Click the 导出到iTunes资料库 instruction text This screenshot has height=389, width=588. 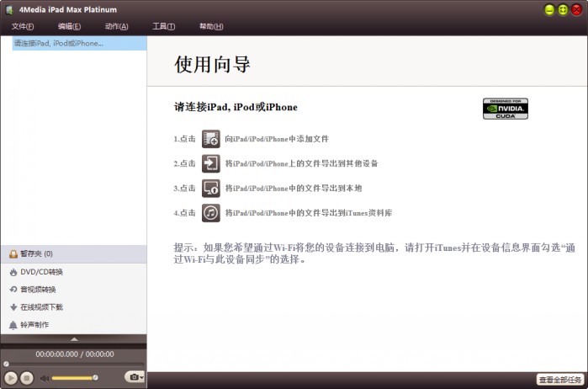click(308, 213)
